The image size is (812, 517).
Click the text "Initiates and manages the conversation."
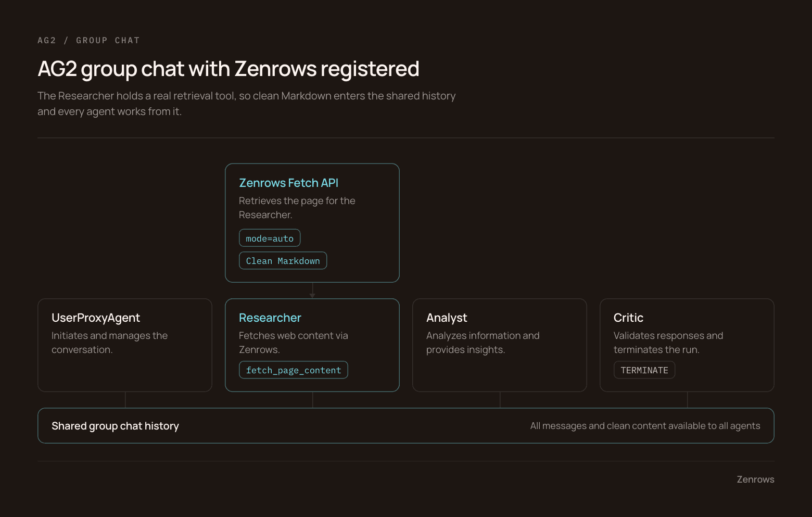[109, 343]
